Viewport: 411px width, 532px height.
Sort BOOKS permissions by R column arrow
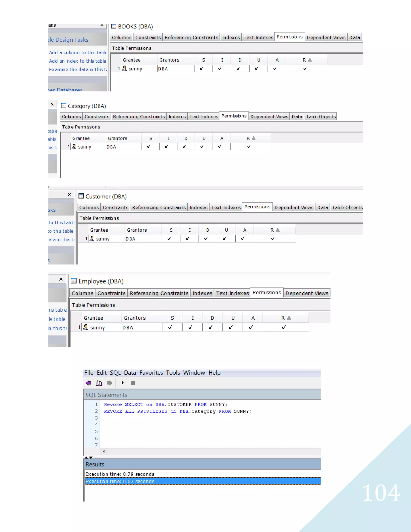310,60
